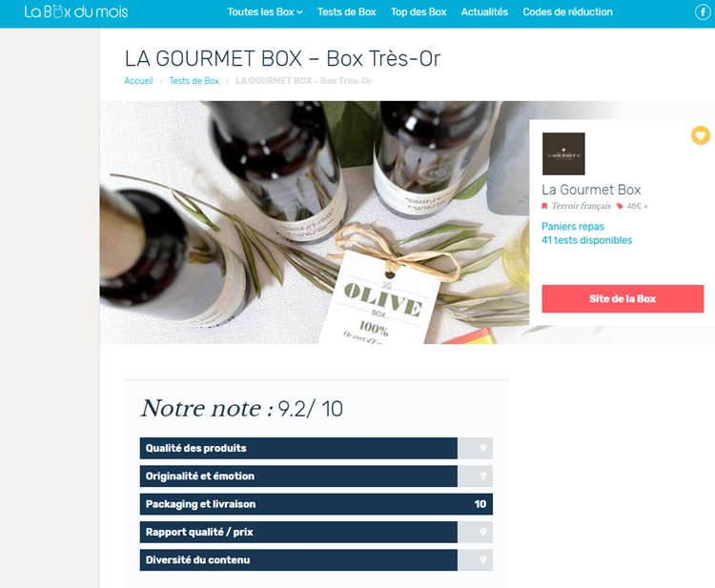Go to Actualités in navigation
Viewport: 715px width, 588px height.
(484, 12)
